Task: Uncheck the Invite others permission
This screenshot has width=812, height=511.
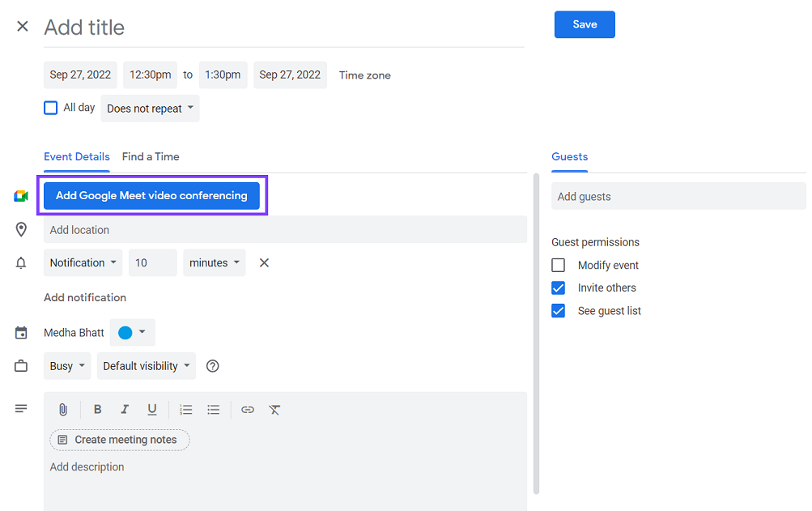Action: (x=558, y=287)
